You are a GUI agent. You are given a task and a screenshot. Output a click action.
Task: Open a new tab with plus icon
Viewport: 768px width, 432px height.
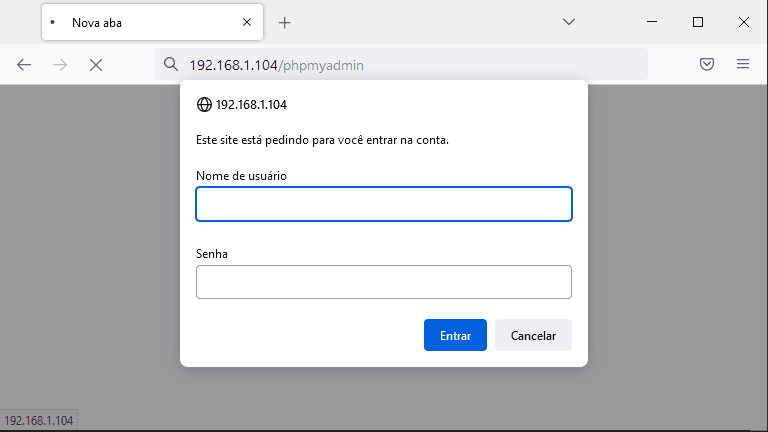pos(285,23)
